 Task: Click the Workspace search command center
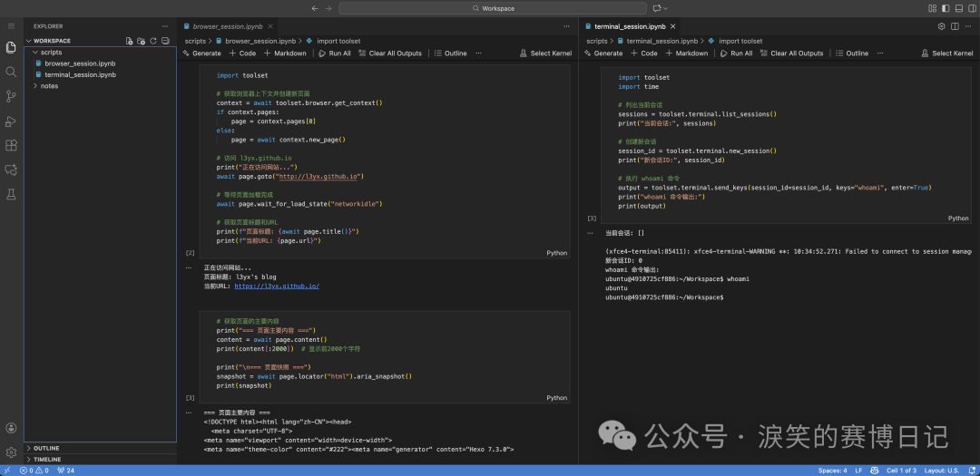(x=493, y=8)
